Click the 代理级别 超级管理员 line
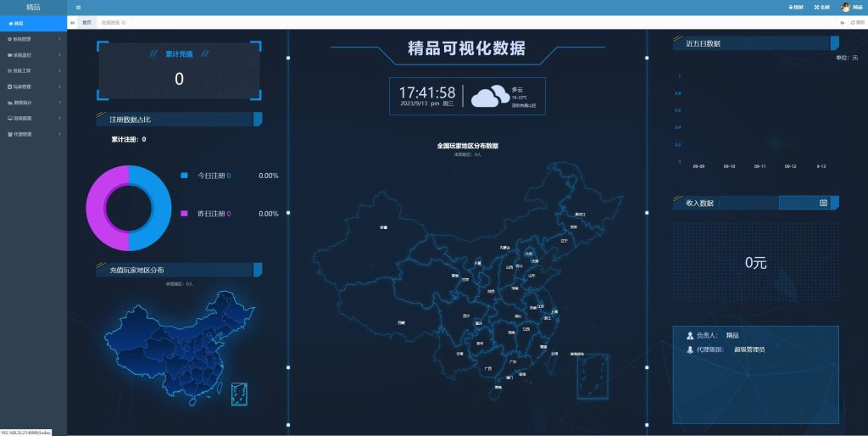The image size is (868, 436). [x=726, y=349]
